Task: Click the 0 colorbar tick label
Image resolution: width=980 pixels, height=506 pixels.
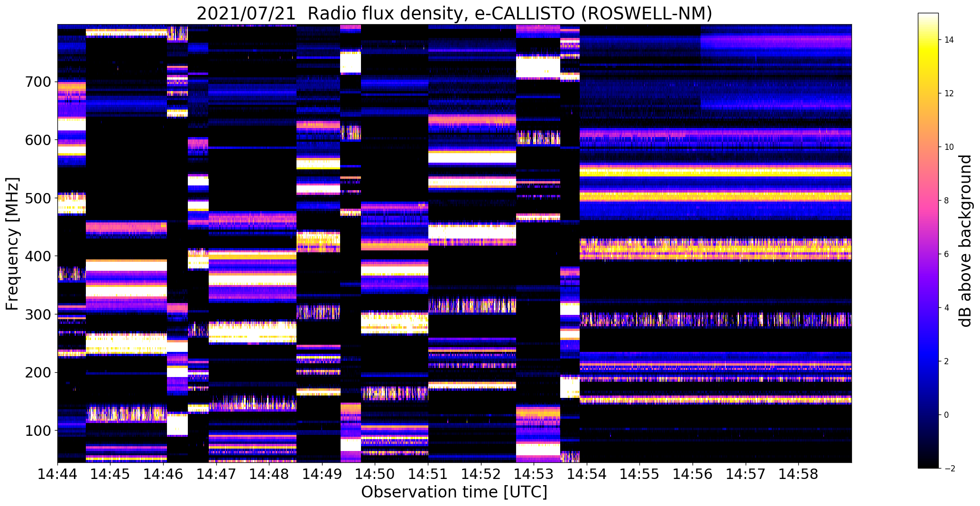Action: click(947, 415)
